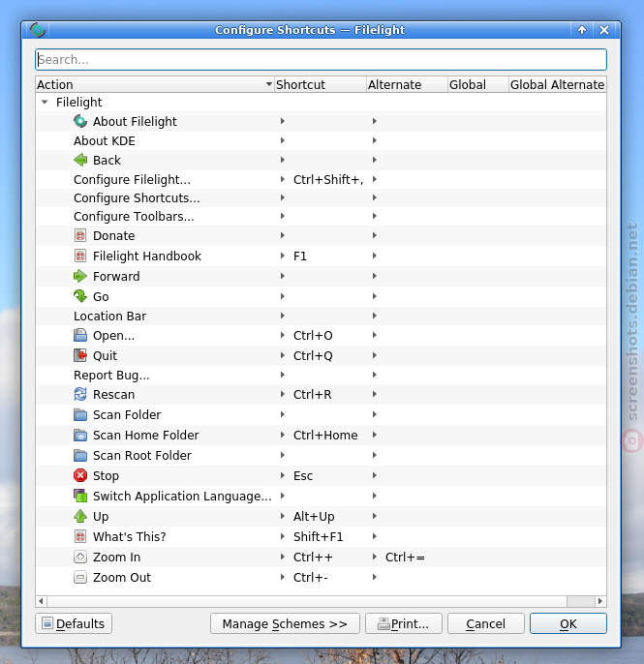Select the Report Bug... row
Screen dimensions: 644x664
[x=322, y=375]
